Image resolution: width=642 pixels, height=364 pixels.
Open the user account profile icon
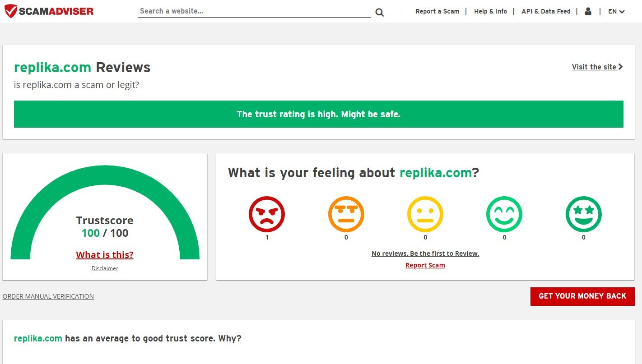point(588,11)
